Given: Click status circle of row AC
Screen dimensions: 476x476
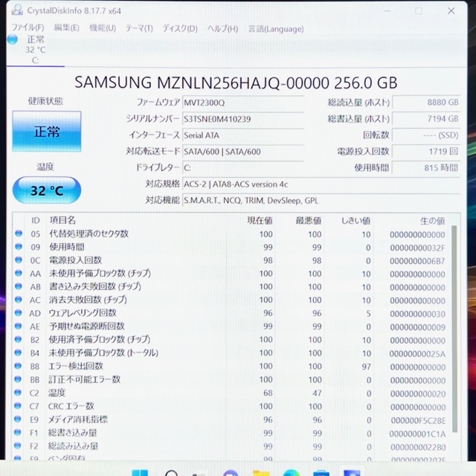Looking at the screenshot, I should tap(18, 300).
